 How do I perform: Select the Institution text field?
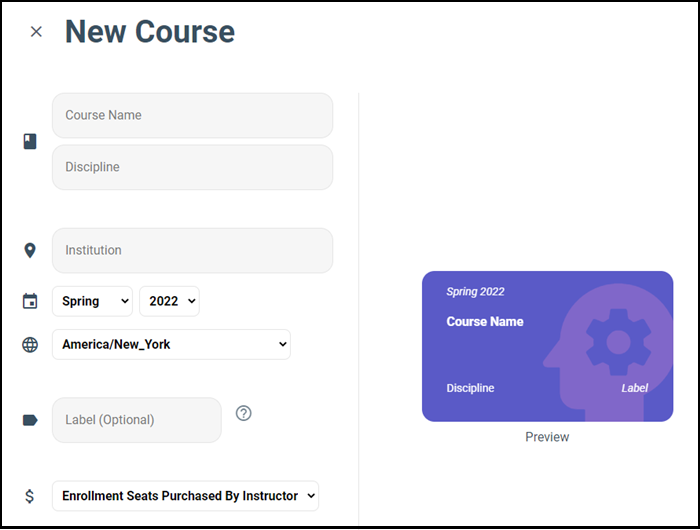192,251
